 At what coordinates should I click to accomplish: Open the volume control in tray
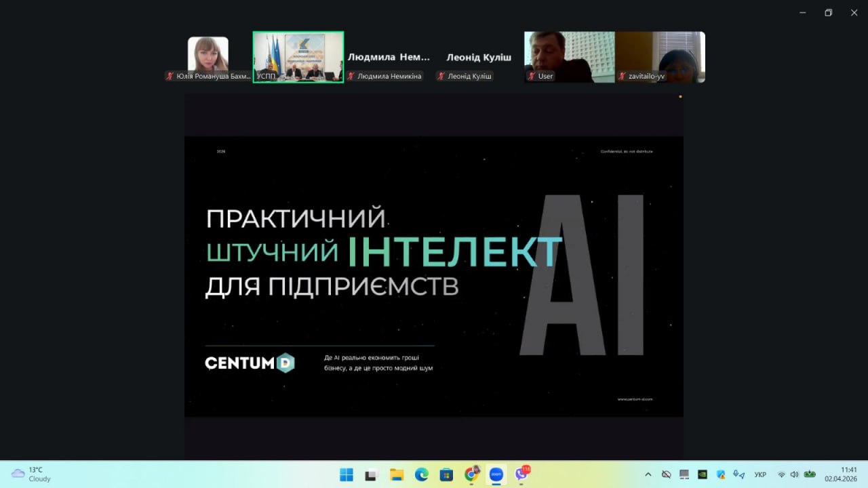click(x=794, y=474)
